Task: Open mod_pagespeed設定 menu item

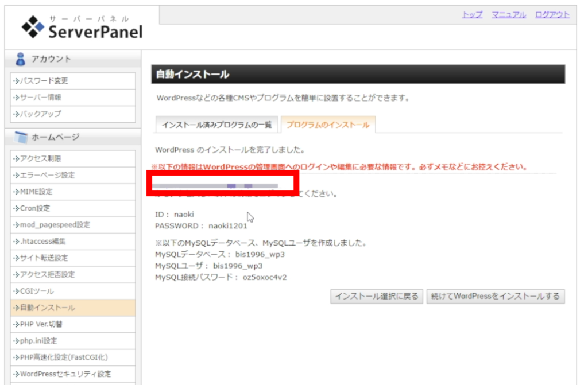Action: (73, 224)
